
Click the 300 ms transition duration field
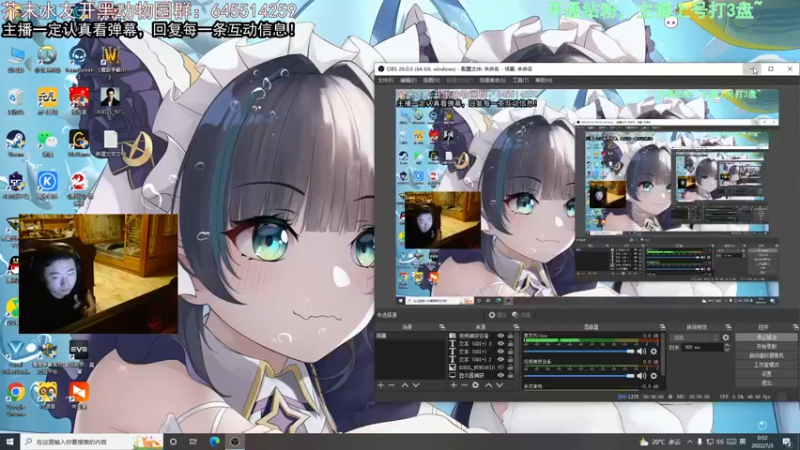703,347
